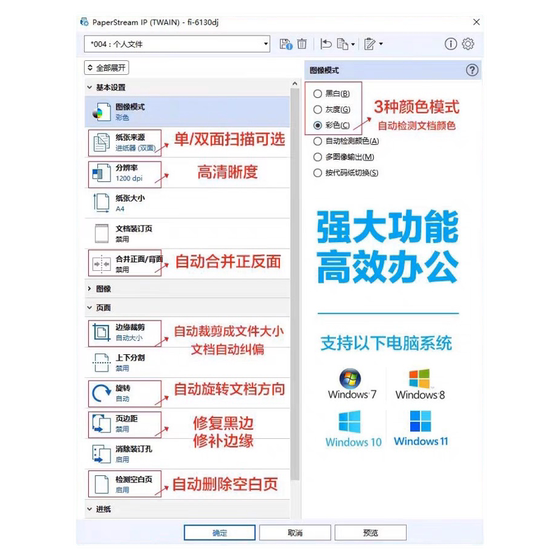
Task: Collapse the 进纸 section
Action: pos(90,509)
